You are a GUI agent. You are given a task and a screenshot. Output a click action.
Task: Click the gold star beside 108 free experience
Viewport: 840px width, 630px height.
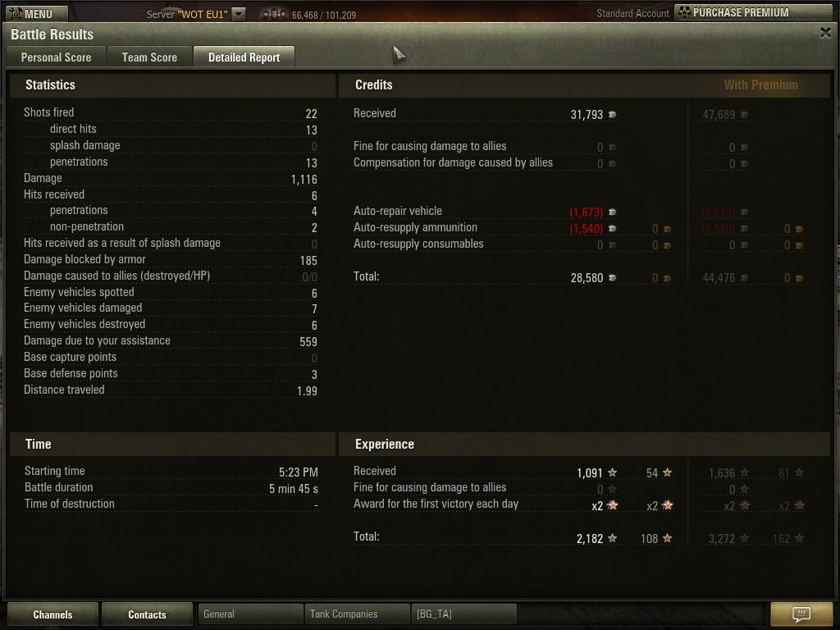point(667,538)
